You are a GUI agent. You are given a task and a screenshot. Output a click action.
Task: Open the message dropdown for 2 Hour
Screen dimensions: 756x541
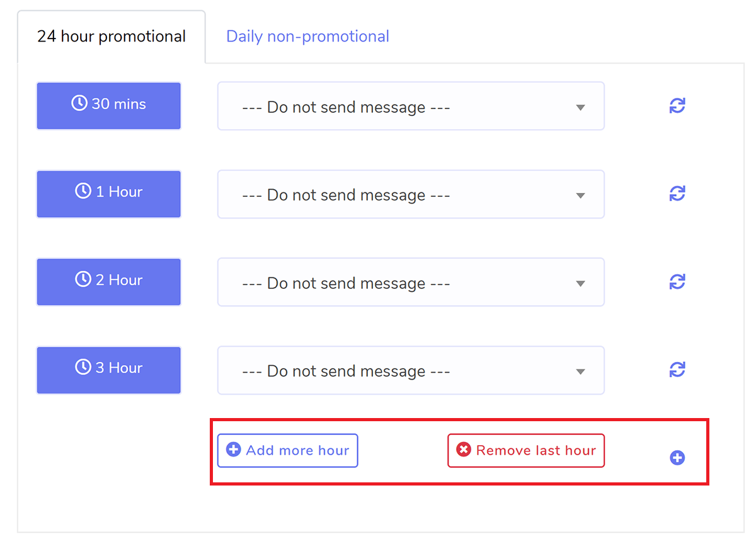(411, 282)
